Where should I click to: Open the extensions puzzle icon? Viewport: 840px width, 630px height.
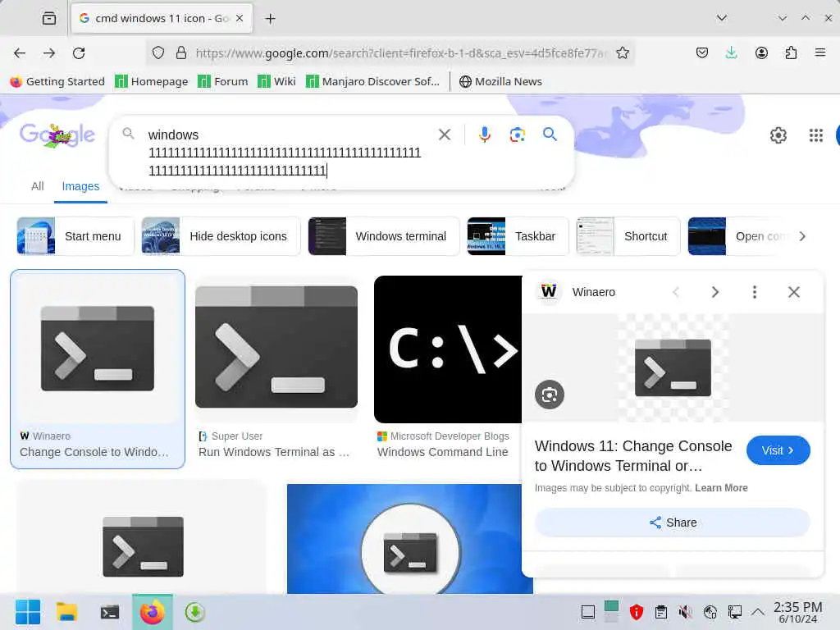coord(791,52)
